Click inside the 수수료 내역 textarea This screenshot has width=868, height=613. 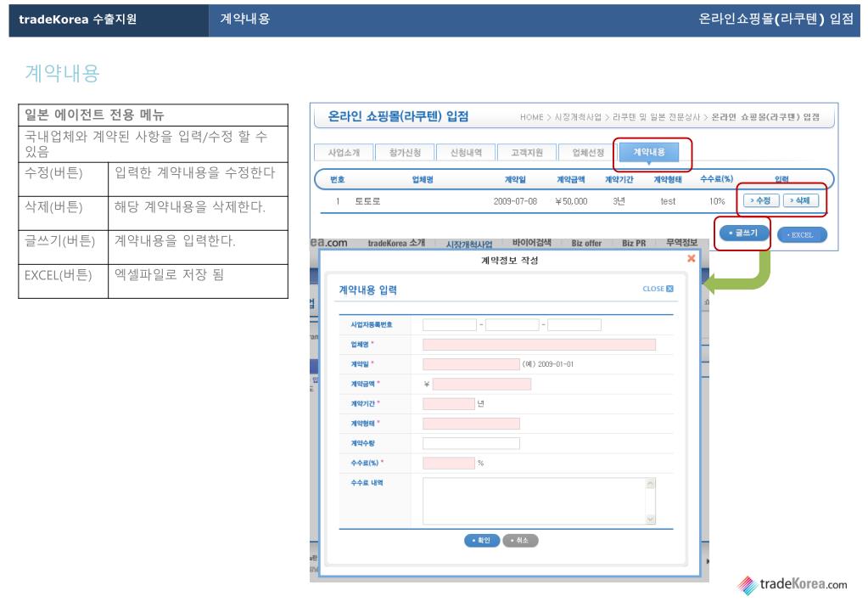click(x=535, y=501)
